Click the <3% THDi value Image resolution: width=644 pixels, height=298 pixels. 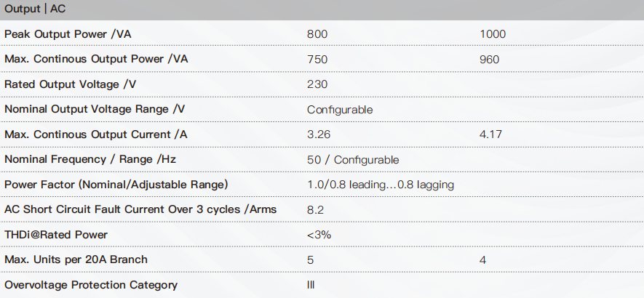click(x=319, y=235)
